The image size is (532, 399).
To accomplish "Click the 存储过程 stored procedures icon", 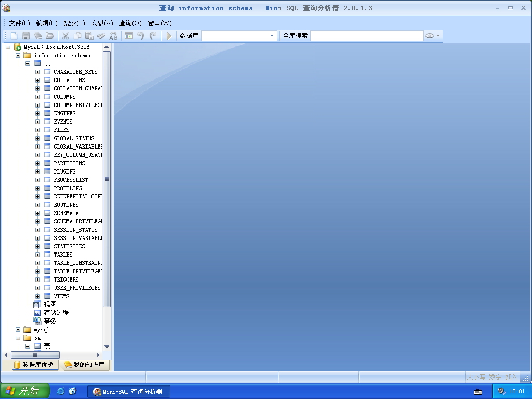I will (x=37, y=313).
